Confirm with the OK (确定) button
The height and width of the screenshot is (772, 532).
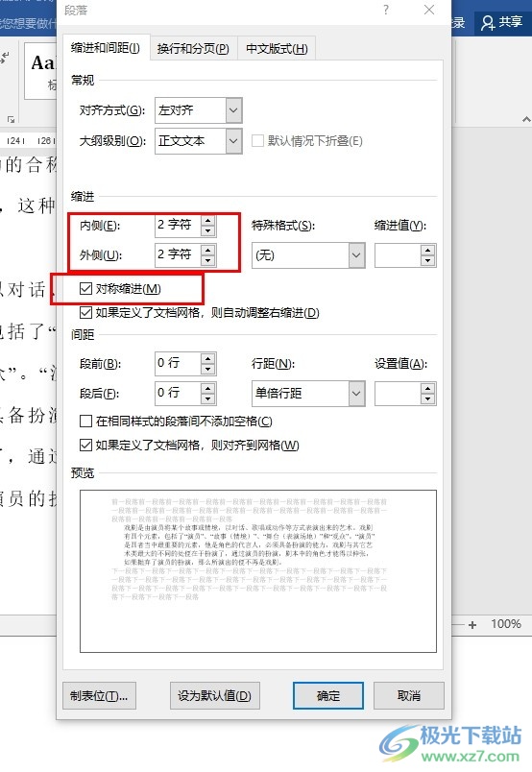pos(328,696)
